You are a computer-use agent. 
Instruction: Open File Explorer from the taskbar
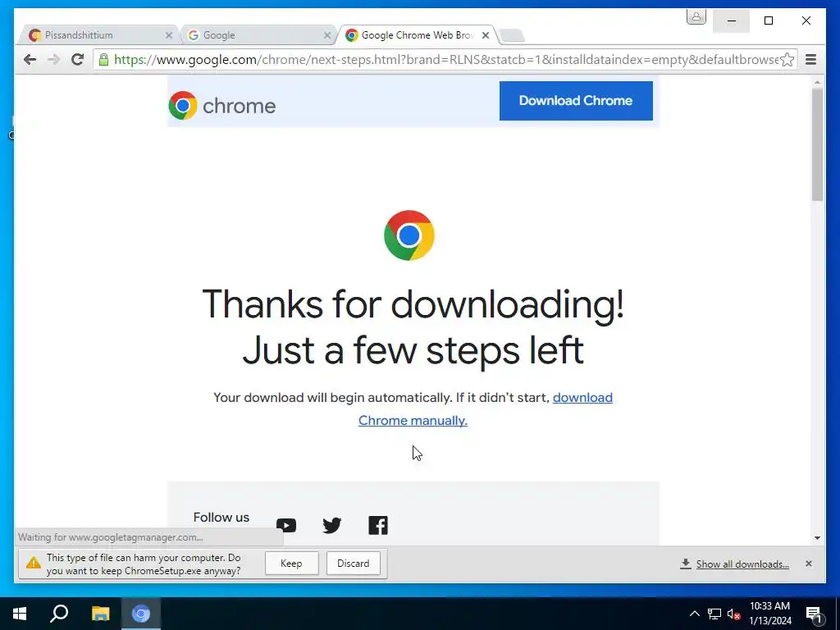point(100,614)
